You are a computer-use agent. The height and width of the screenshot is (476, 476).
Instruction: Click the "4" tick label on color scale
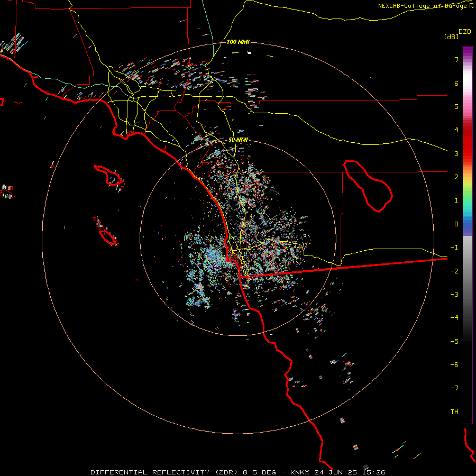click(456, 130)
